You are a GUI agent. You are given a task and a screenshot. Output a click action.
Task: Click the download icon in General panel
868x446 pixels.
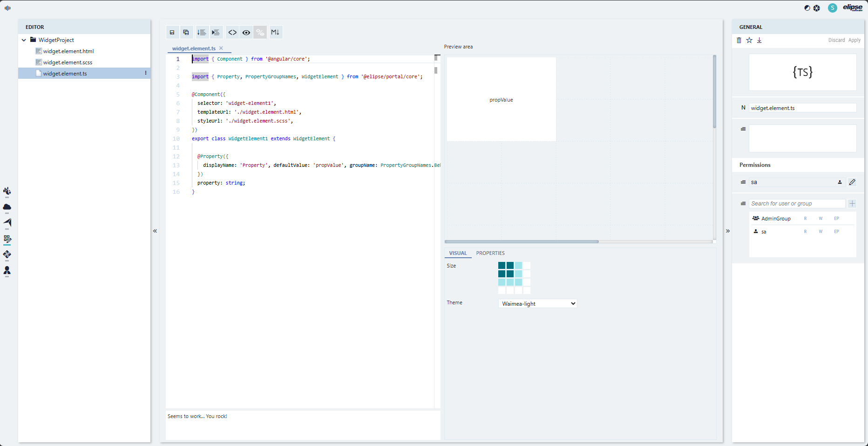coord(759,41)
